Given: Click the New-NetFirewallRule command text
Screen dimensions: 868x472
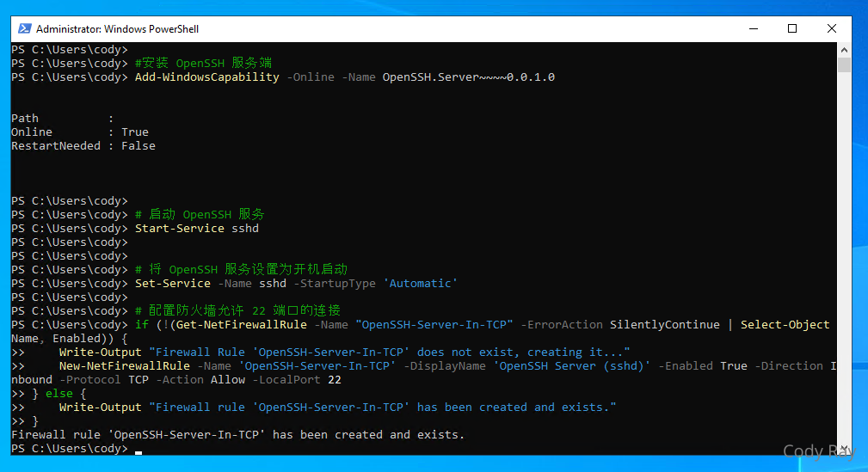Looking at the screenshot, I should coord(125,365).
